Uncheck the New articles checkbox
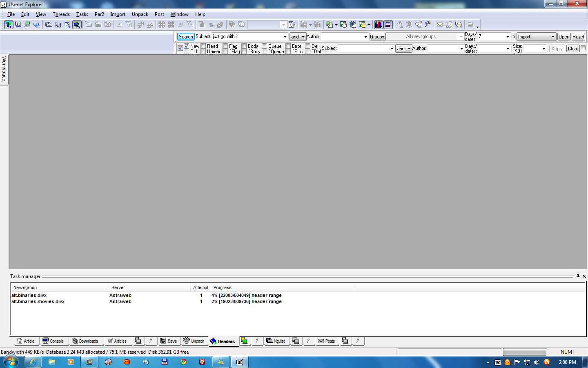The height and width of the screenshot is (368, 588). [x=187, y=46]
